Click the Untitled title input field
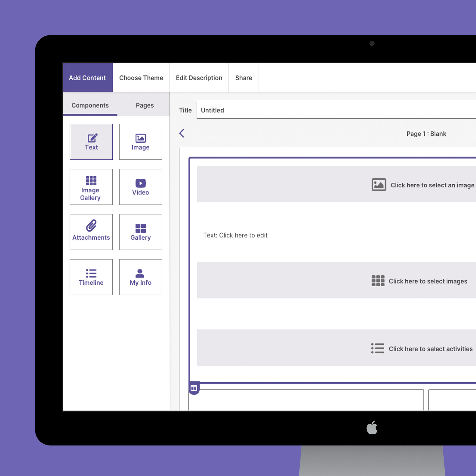Image resolution: width=476 pixels, height=476 pixels. [336, 110]
